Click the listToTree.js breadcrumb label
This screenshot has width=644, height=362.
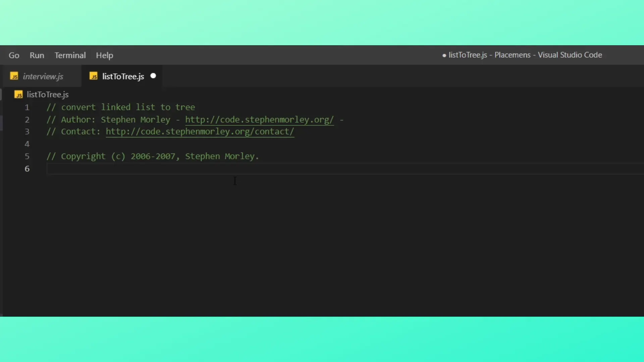48,95
